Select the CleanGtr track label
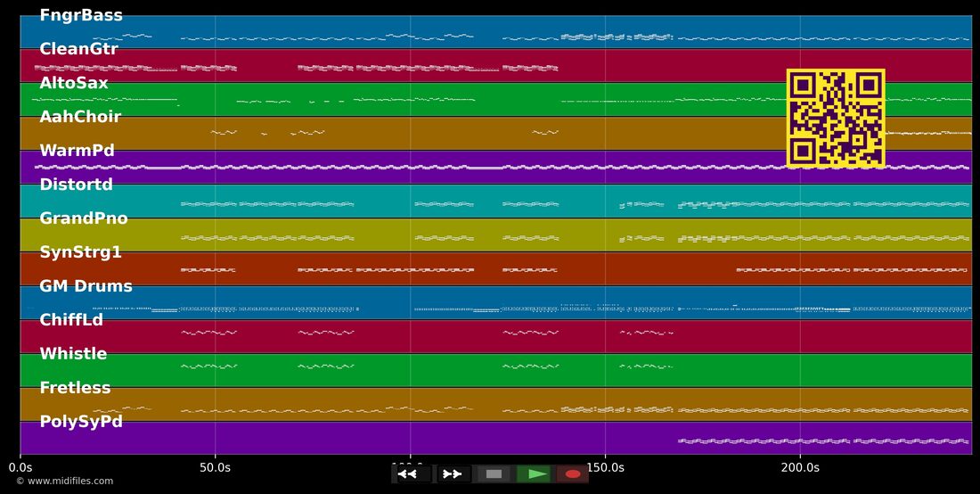The width and height of the screenshot is (980, 494). pyautogui.click(x=78, y=49)
